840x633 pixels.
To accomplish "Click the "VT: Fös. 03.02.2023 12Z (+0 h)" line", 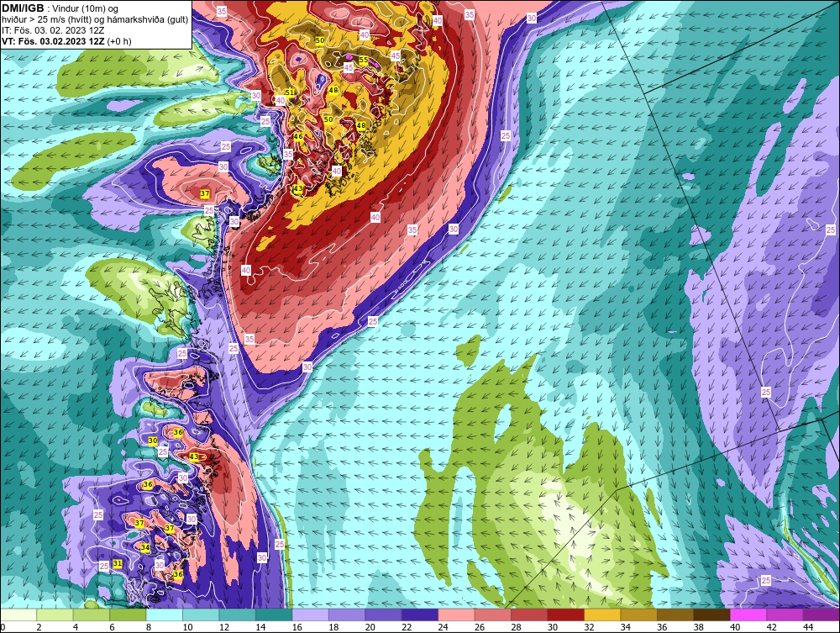I will pos(66,41).
